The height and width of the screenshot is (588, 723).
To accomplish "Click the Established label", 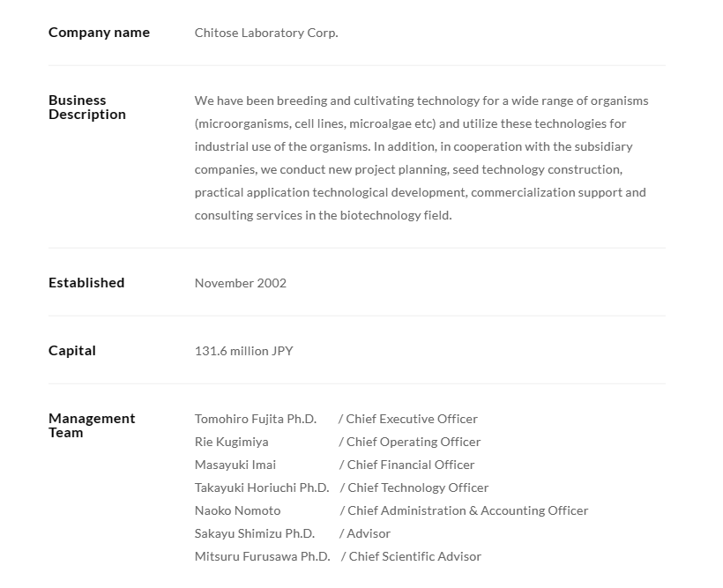I will tap(86, 283).
